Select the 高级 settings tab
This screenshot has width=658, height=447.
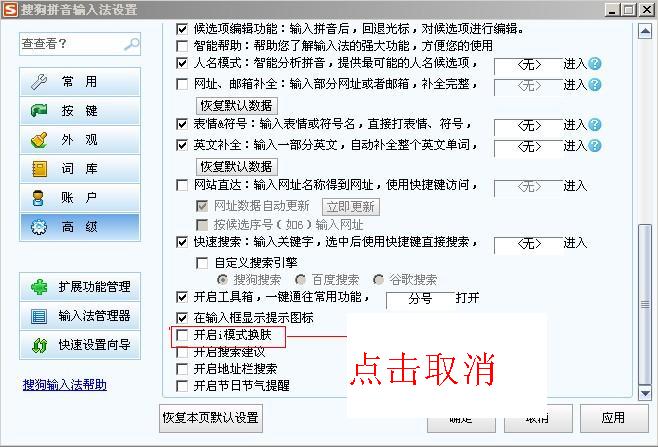[x=80, y=227]
